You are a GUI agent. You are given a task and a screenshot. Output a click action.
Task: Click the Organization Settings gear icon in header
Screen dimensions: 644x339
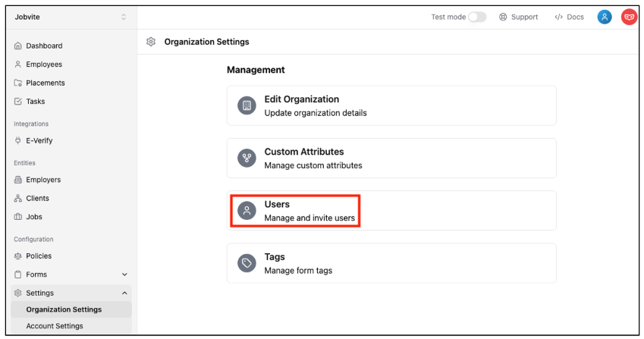[151, 42]
